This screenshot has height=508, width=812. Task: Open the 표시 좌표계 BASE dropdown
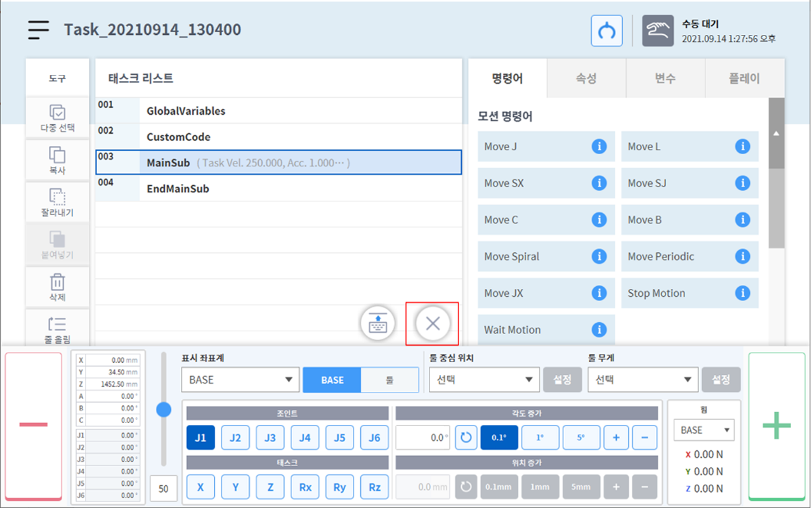coord(240,380)
